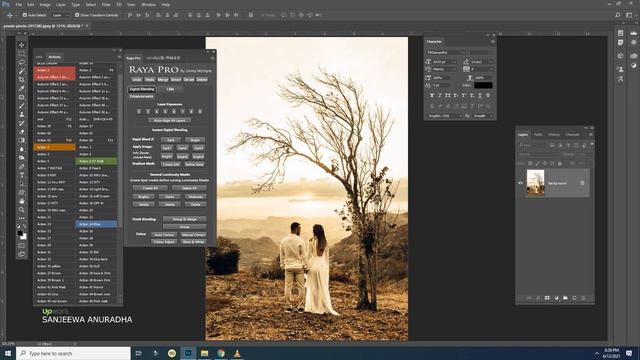Screen dimensions: 640x360
Task: Select the Pen tool
Action: coord(22,167)
